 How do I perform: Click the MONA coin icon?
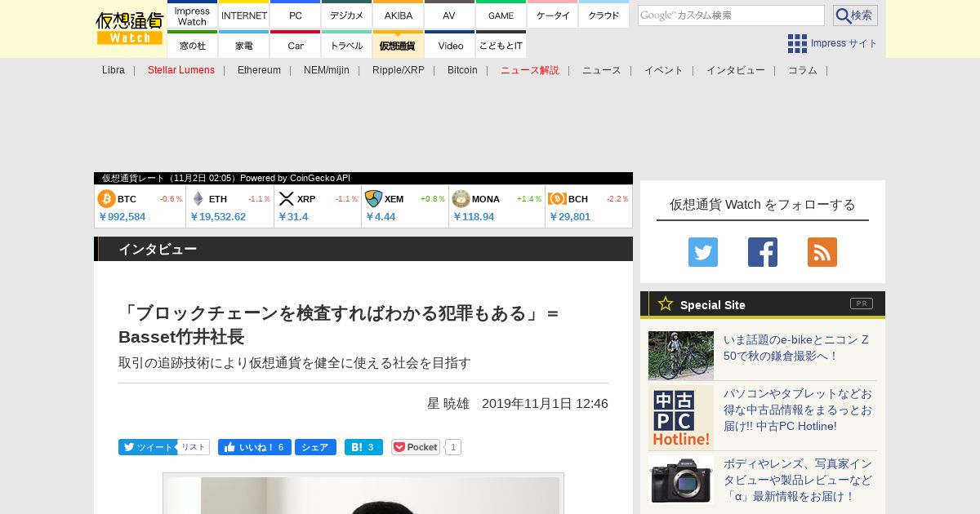(461, 199)
